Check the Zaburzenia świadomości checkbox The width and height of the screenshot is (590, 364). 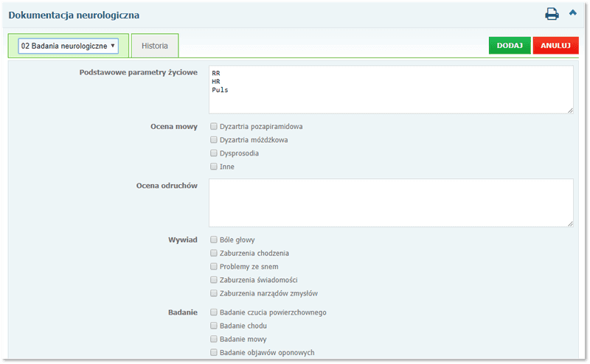pos(214,280)
